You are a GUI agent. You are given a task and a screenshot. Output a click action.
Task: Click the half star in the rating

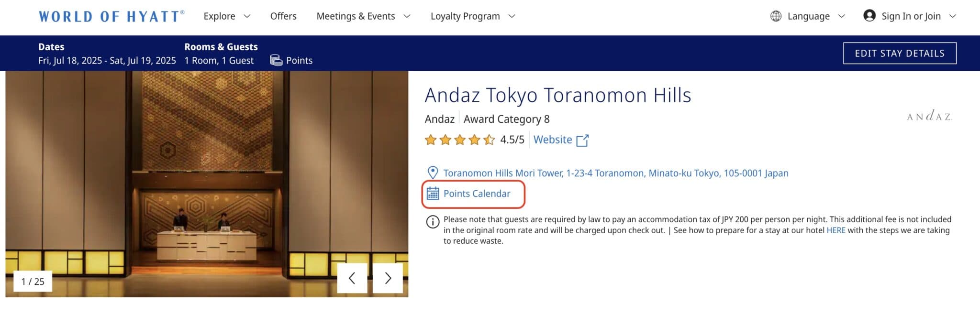[489, 140]
